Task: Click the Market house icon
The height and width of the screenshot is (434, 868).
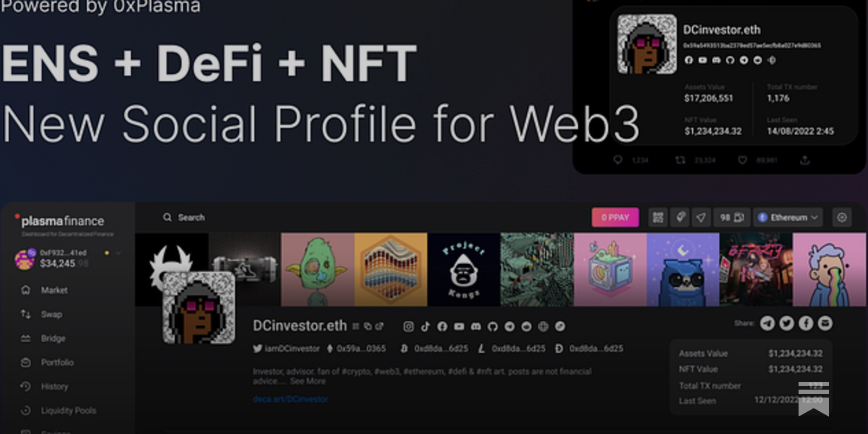Action: point(25,290)
